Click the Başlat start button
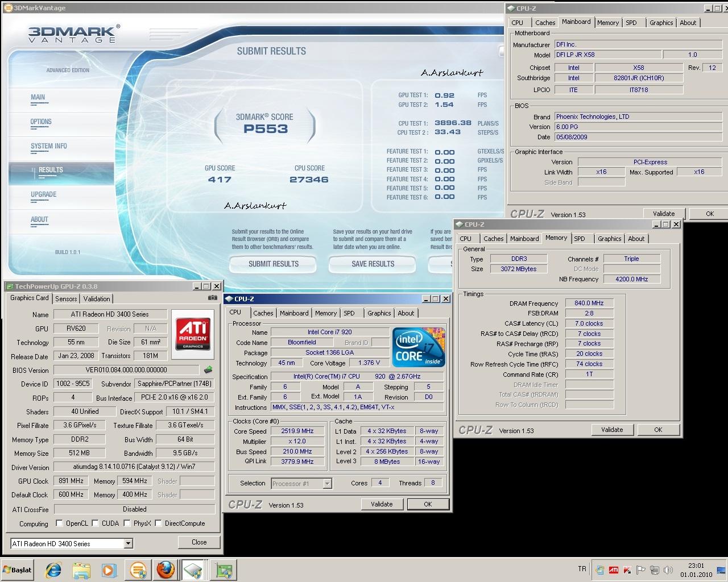 tap(18, 569)
